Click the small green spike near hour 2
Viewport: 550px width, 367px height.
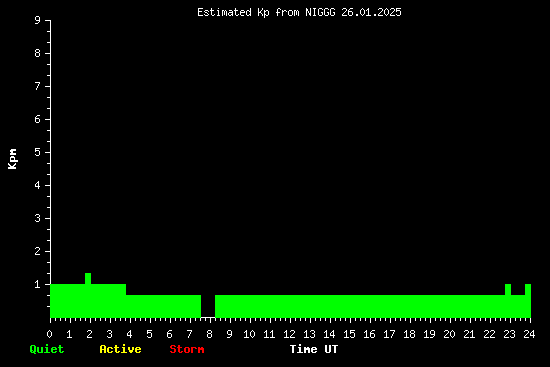point(88,278)
